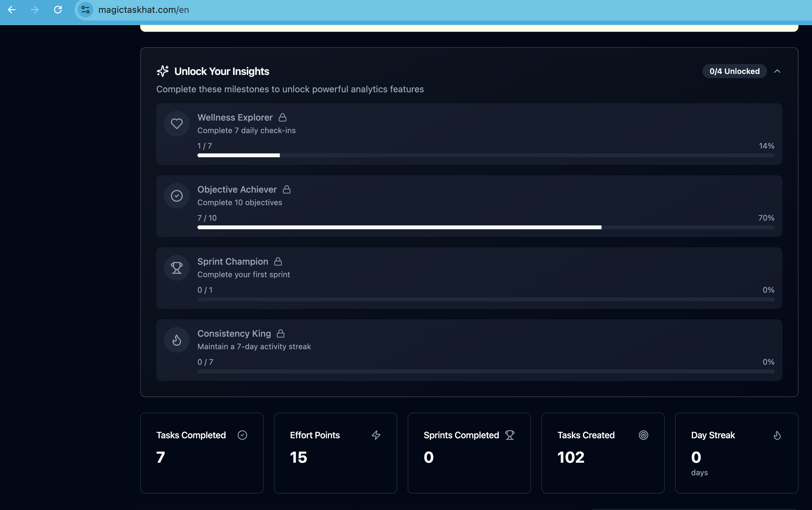Click the Sprint Champion trophy icon
Screen dimensions: 812x510
177,268
